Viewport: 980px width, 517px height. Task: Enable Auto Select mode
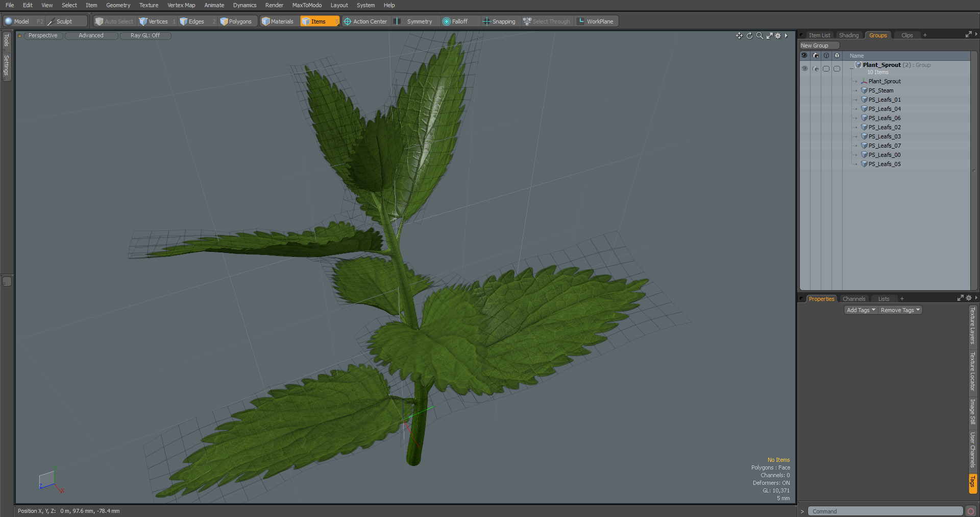(x=114, y=21)
